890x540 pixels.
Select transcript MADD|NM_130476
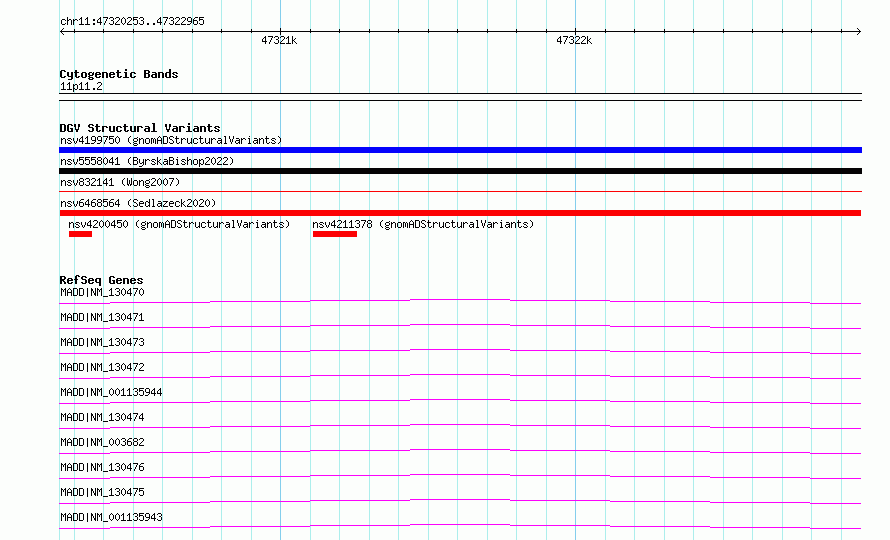pos(102,467)
